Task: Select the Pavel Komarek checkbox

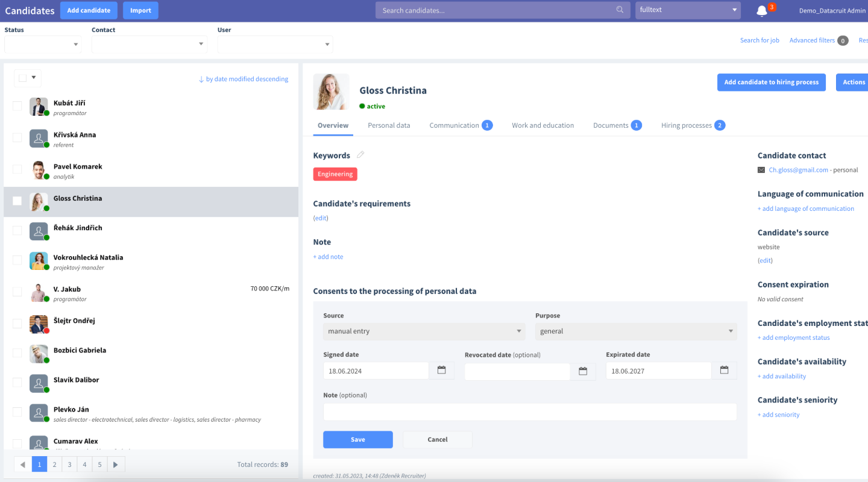Action: click(x=17, y=169)
